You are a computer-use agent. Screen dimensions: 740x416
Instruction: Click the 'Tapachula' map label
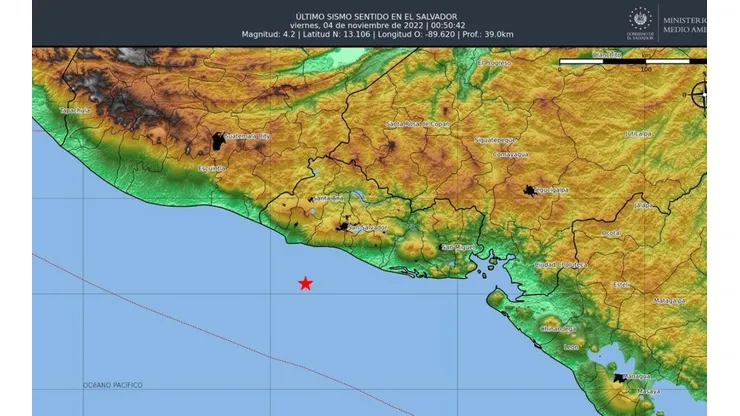[75, 110]
